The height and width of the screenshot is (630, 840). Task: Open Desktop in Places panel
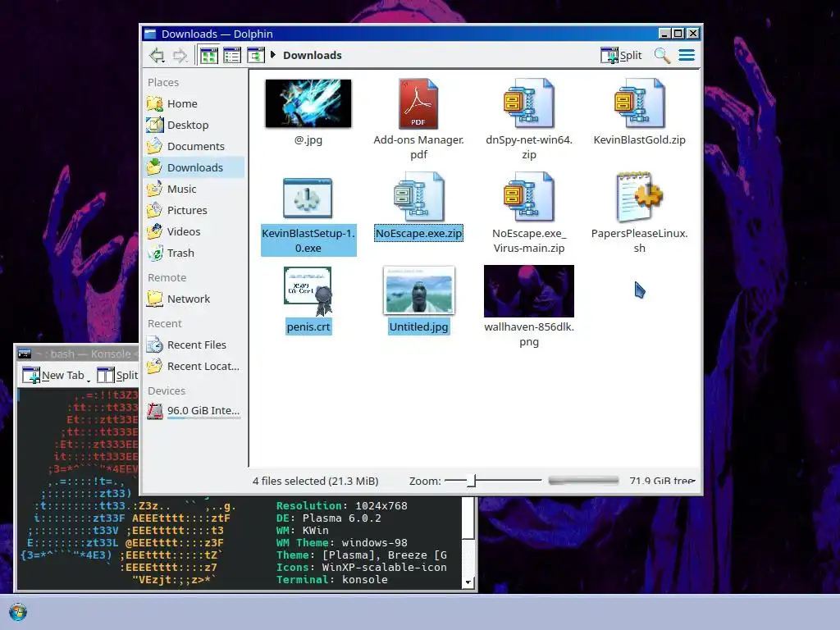pos(195,125)
